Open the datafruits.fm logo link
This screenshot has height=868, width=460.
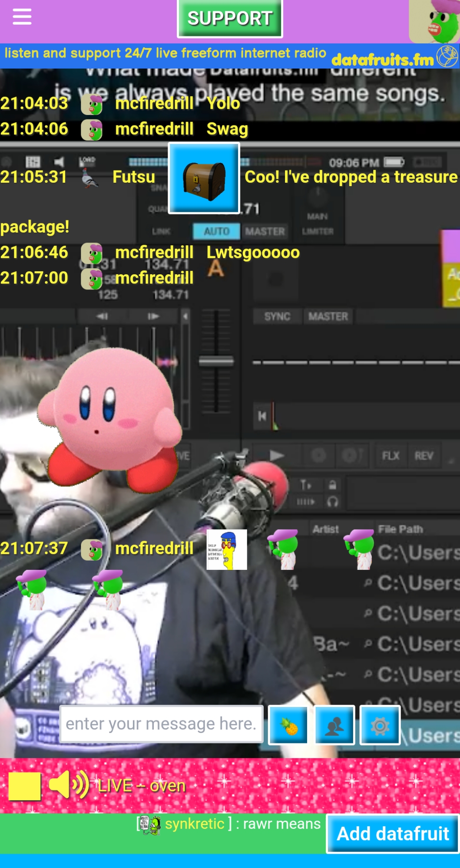pyautogui.click(x=394, y=58)
